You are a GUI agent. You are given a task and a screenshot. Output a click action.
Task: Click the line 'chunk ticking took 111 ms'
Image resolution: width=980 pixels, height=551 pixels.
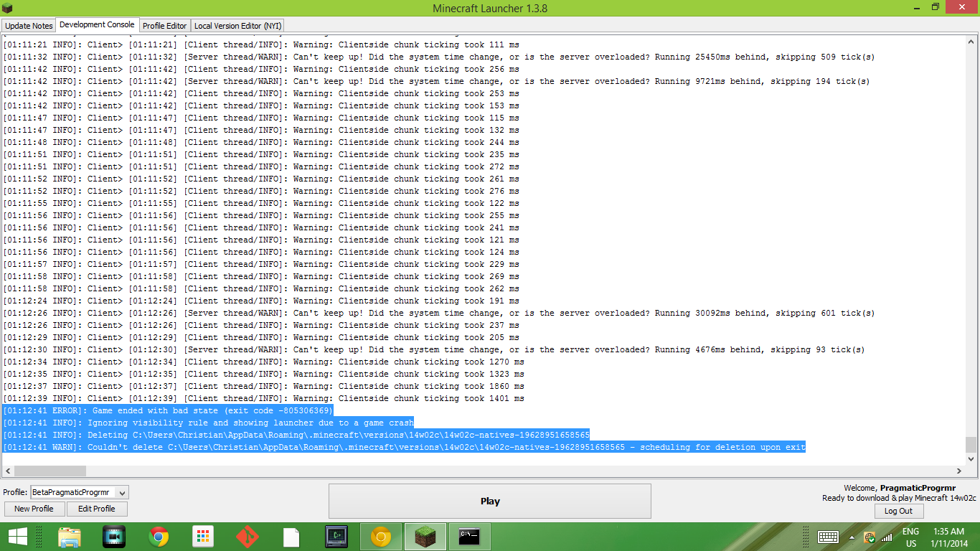(261, 44)
